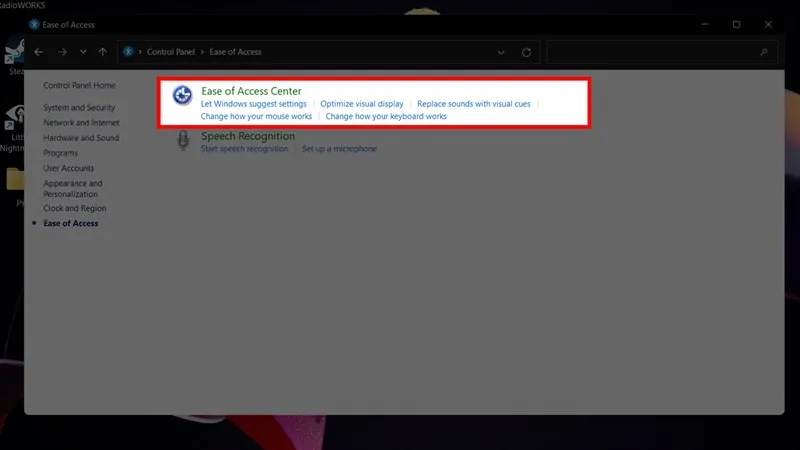Screen dimensions: 800x450
Task: Click Start speech recognition link
Action: click(244, 149)
